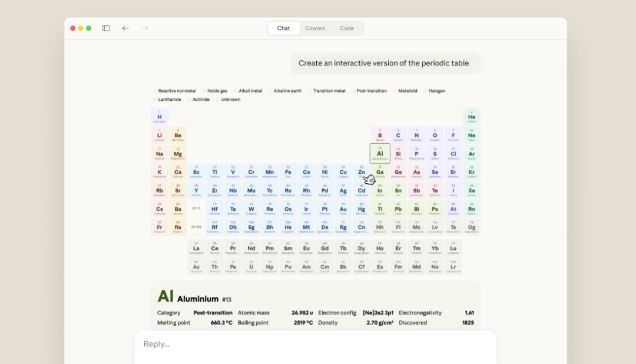Click the Uranium (U) actinide tile
636x364 pixels.
tap(251, 267)
